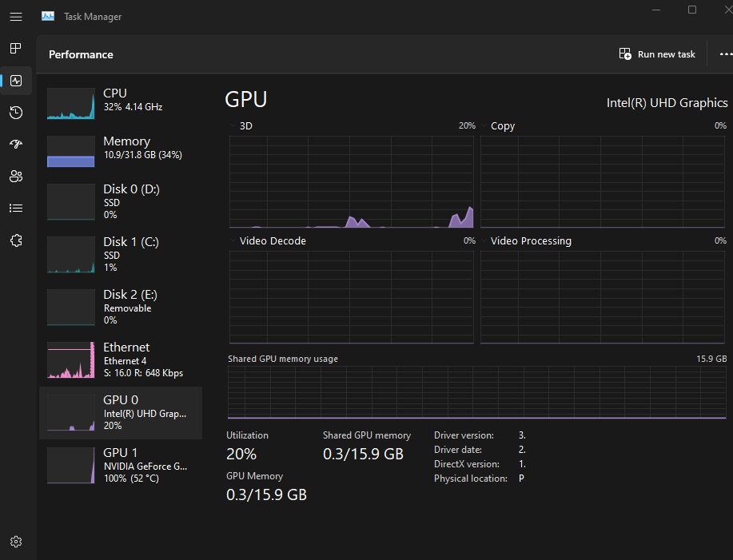This screenshot has height=560, width=733.
Task: Select GPU 1 NVIDIA GeForce entry
Action: click(x=121, y=466)
